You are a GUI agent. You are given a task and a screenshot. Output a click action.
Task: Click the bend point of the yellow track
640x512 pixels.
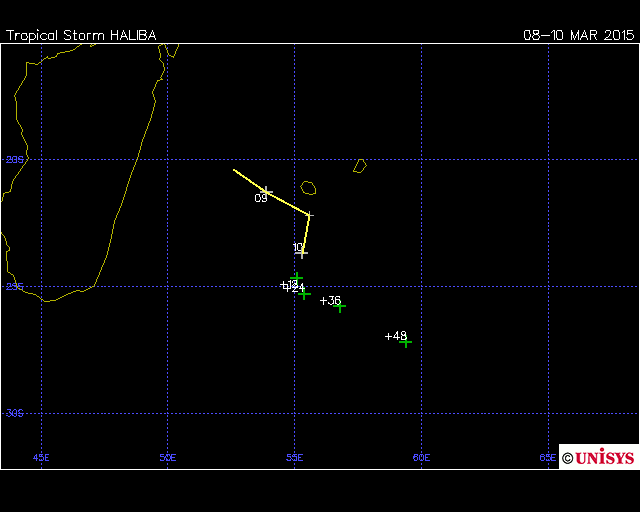pos(309,215)
